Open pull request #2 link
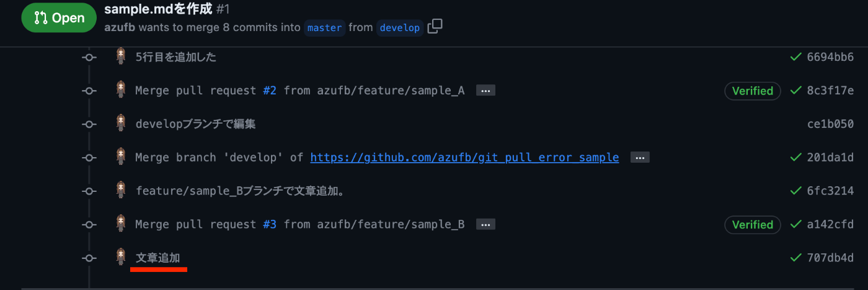 coord(270,91)
